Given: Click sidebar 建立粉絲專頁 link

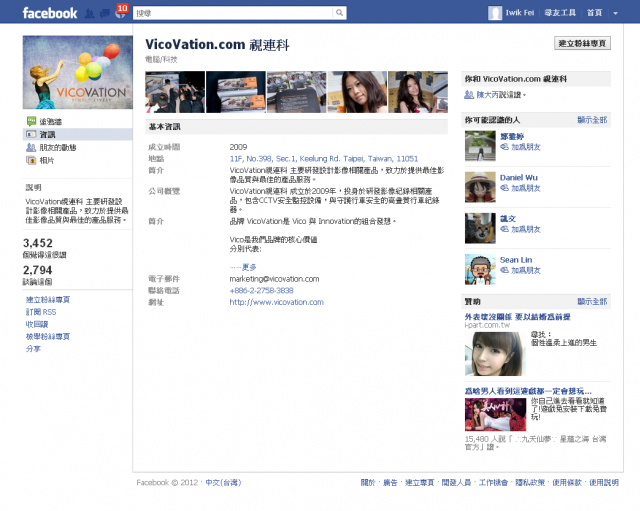Looking at the screenshot, I should click(48, 300).
